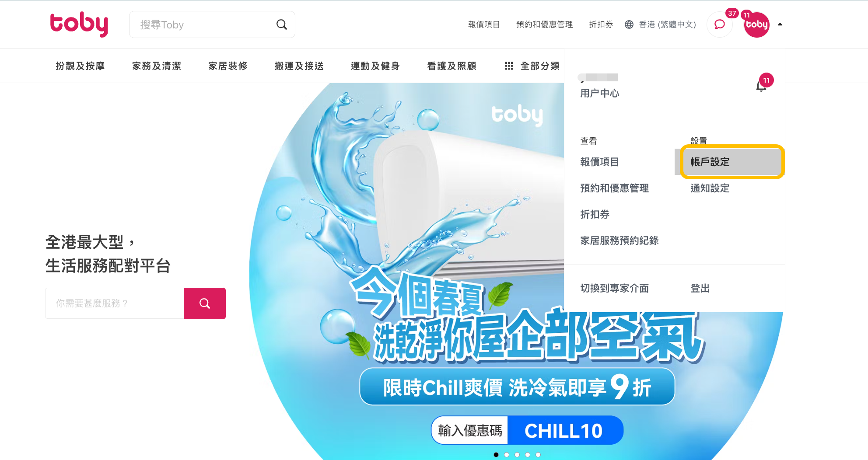The image size is (868, 460).
Task: Open 通知設定 menu entry
Action: [710, 188]
